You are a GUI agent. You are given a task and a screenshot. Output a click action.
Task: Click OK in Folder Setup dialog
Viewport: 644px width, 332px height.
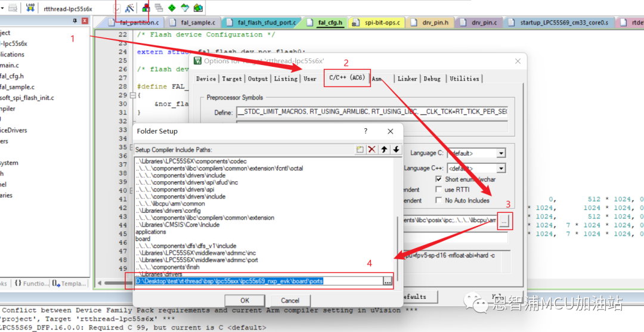245,300
